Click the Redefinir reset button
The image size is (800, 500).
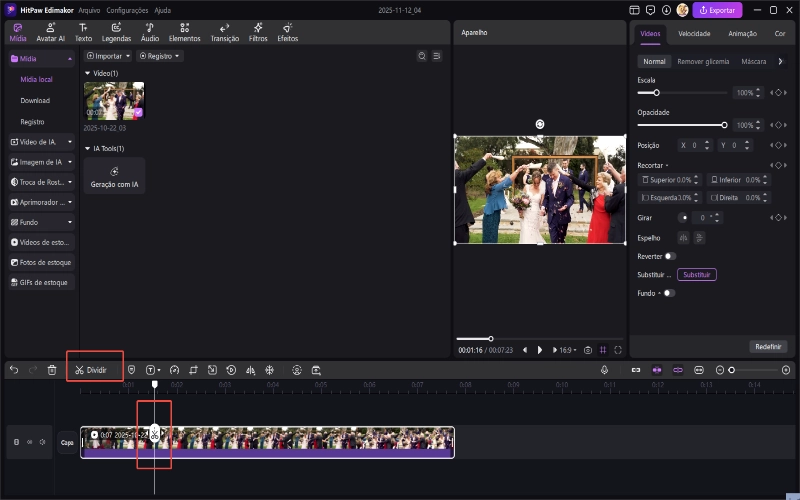[768, 346]
